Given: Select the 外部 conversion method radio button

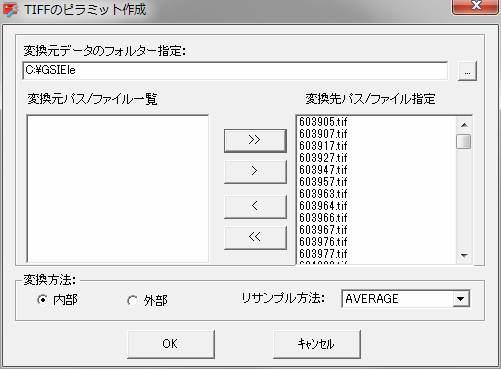Looking at the screenshot, I should pos(132,301).
